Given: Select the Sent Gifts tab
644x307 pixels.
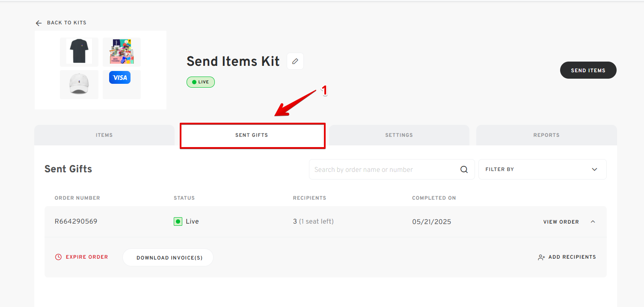Looking at the screenshot, I should click(252, 135).
